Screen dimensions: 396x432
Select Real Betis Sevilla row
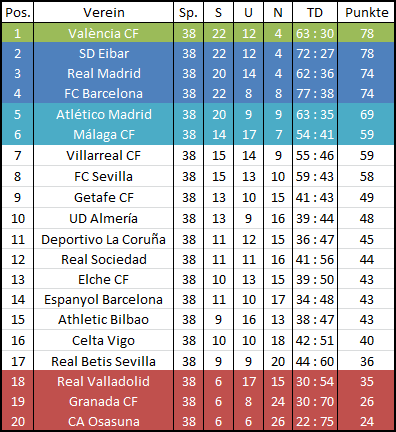click(x=198, y=361)
